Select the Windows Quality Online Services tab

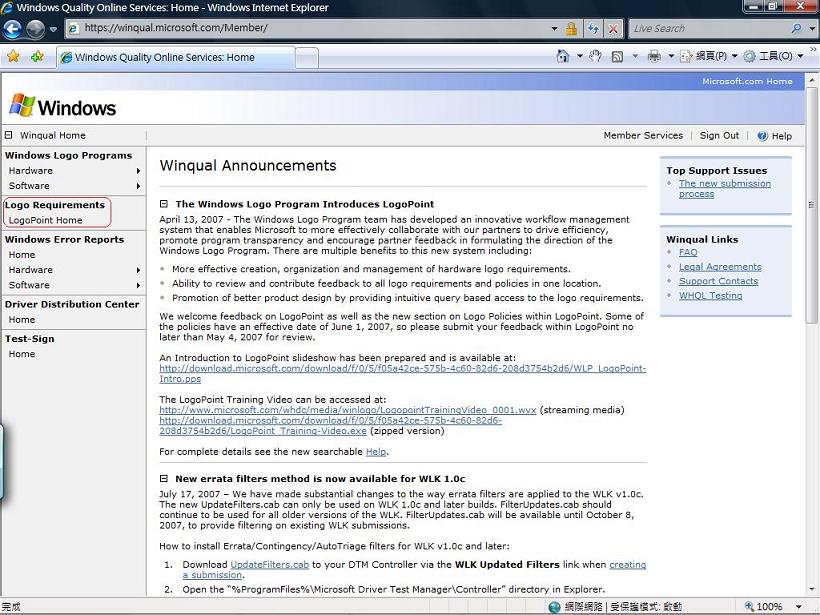(x=176, y=57)
